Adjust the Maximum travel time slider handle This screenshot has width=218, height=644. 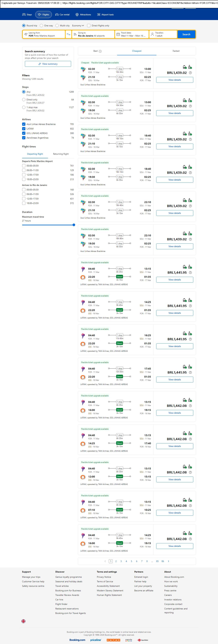click(74, 225)
